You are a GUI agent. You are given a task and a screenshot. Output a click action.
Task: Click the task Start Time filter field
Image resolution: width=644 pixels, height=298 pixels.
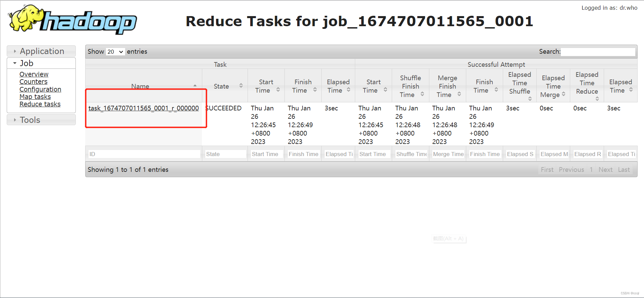pyautogui.click(x=266, y=154)
